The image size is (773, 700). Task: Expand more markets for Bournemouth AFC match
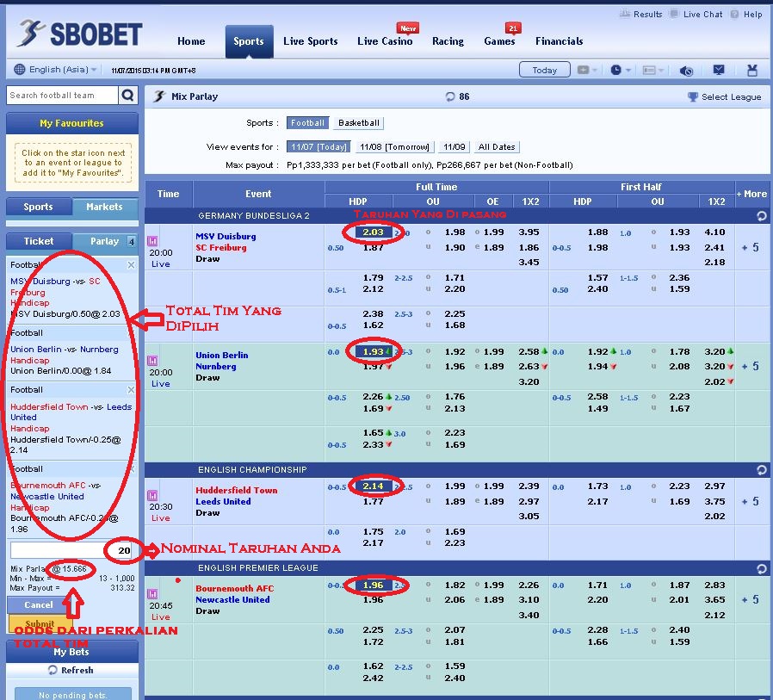coord(751,600)
